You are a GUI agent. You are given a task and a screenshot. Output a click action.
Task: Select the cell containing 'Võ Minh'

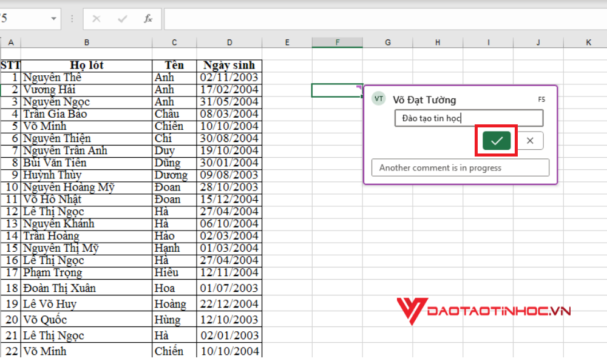[86, 126]
